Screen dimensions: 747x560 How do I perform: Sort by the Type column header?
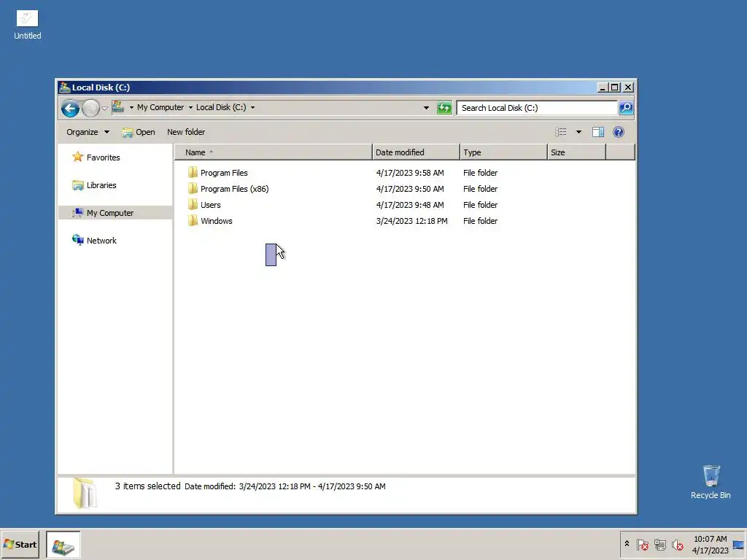click(x=503, y=152)
